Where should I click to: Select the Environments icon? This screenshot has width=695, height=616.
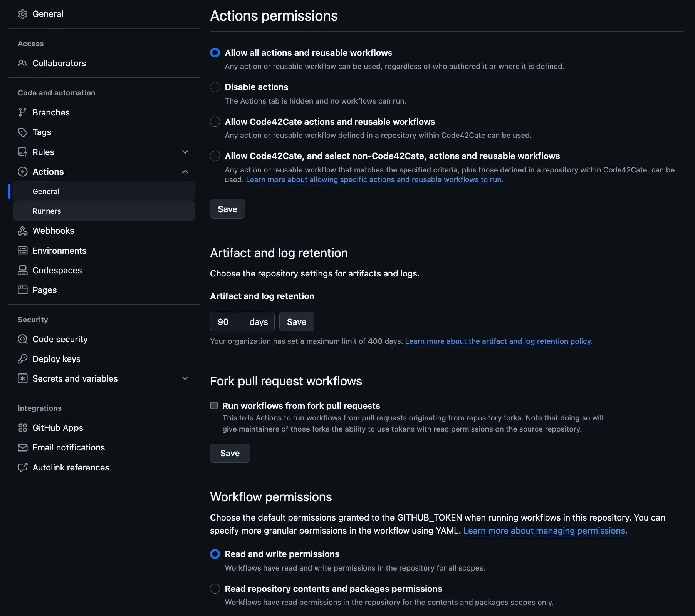23,250
